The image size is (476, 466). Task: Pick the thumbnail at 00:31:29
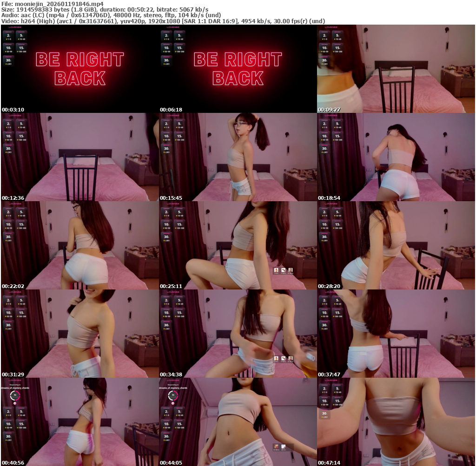80,334
